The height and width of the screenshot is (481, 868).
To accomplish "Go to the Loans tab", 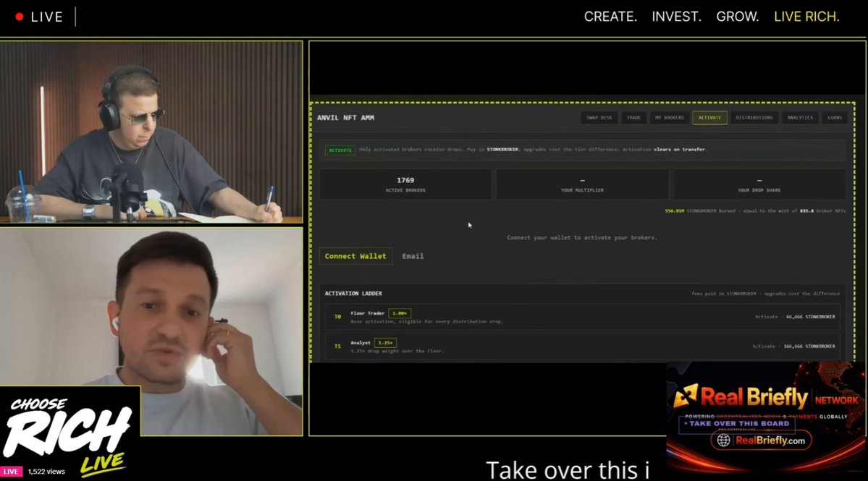I will tap(834, 118).
